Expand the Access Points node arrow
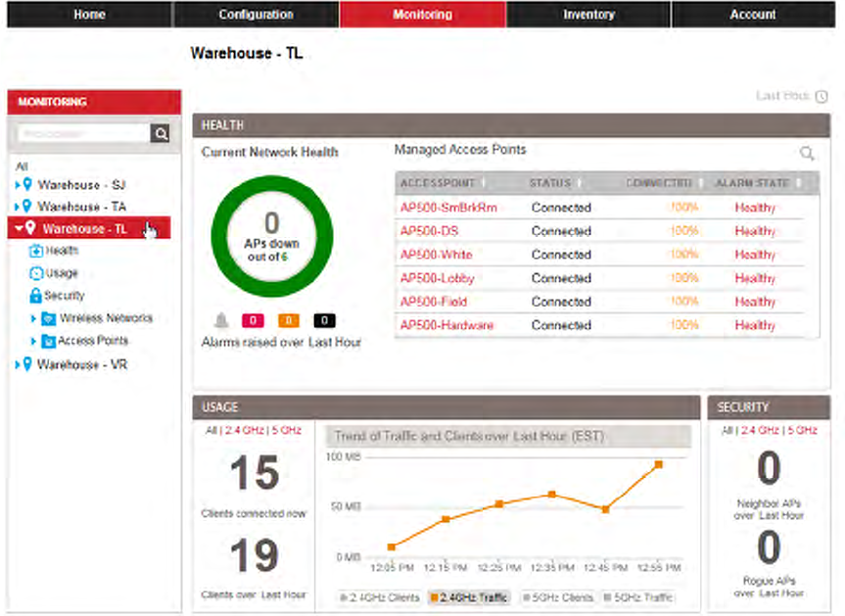Image resolution: width=845 pixels, height=616 pixels. coord(33,341)
